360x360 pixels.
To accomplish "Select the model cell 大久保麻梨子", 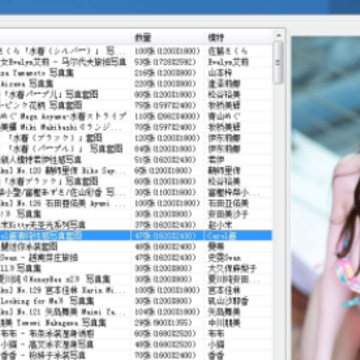I will [232, 268].
